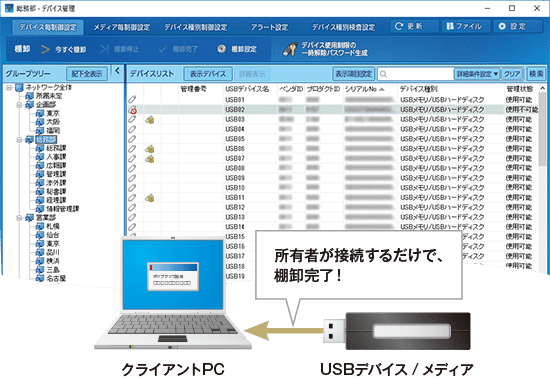Image resolution: width=550 pixels, height=379 pixels.
Task: Select 福岡 in the group tree
Action: pyautogui.click(x=53, y=131)
